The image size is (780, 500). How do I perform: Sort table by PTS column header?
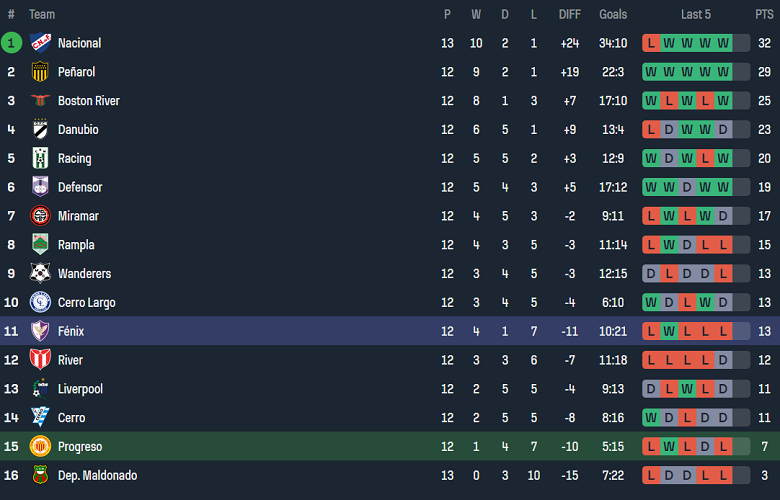click(764, 14)
